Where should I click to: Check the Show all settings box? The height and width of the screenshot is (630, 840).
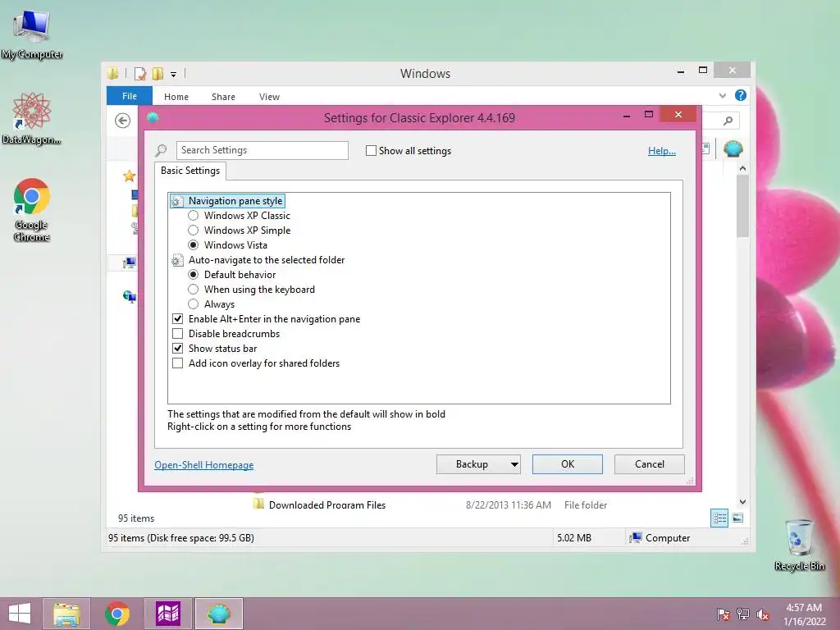click(371, 151)
